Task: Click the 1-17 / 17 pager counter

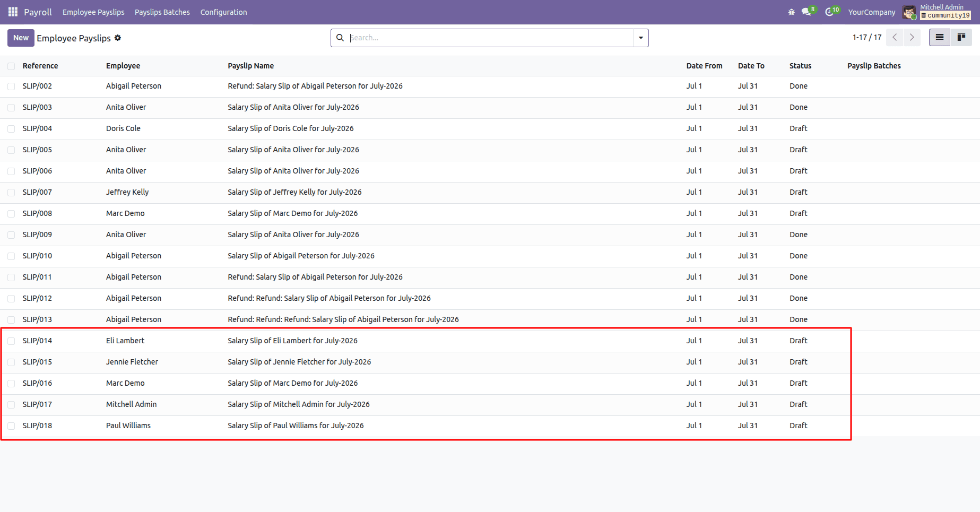Action: tap(867, 37)
